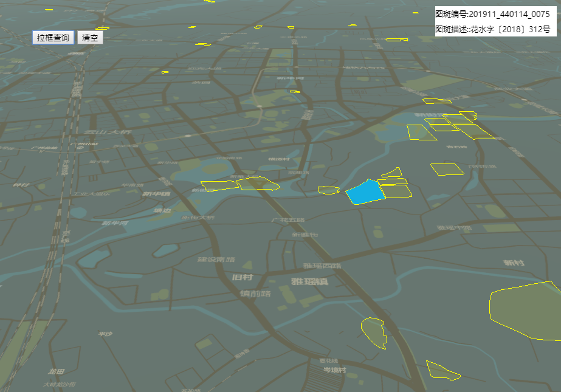Click the 岑境村 village label
The width and height of the screenshot is (561, 392).
pos(334,370)
